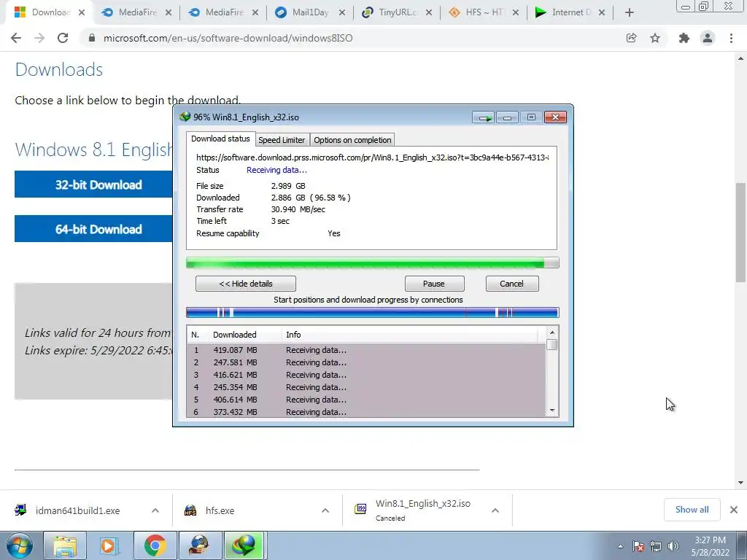Screen dimensions: 747x560
Task: Click the connections list up-scroll arrow
Action: [x=552, y=332]
